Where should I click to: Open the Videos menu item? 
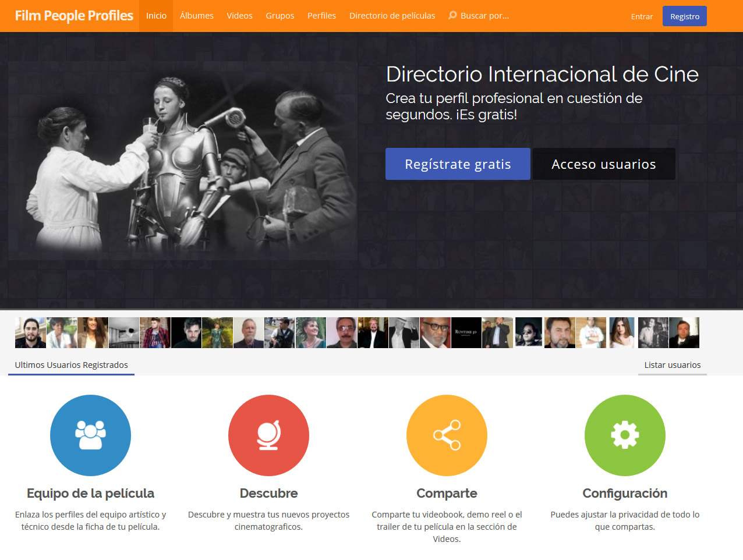[x=239, y=16]
